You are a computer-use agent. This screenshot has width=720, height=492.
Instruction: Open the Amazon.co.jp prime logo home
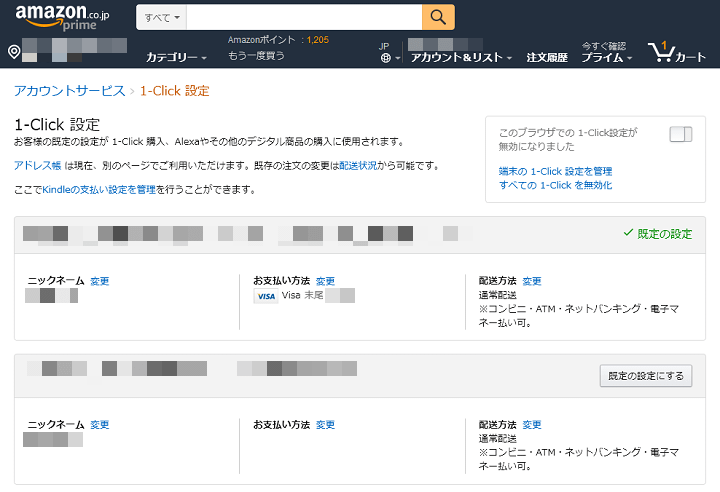tap(62, 17)
